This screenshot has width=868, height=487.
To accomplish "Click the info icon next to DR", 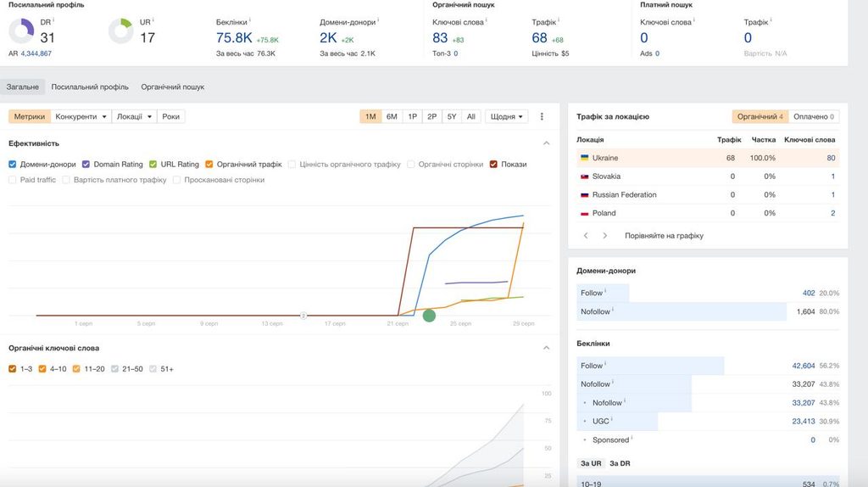I will pos(53,20).
